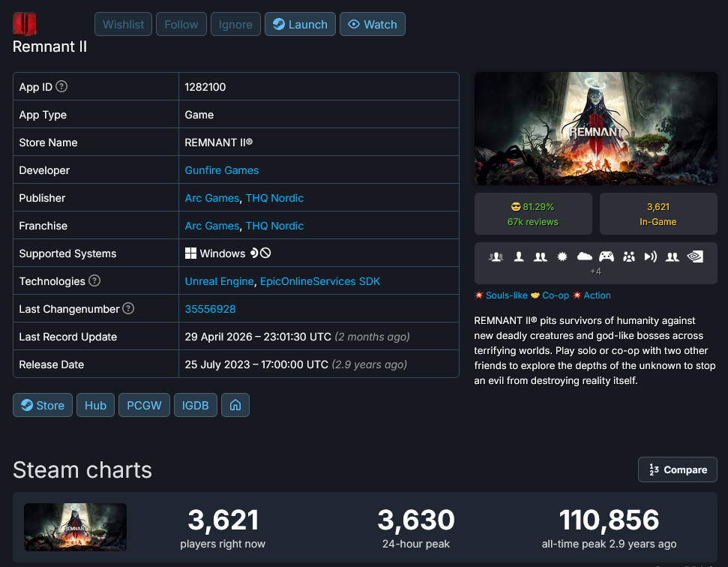Open the Co-op tag link
Screen dimensions: 728x567
click(x=556, y=295)
